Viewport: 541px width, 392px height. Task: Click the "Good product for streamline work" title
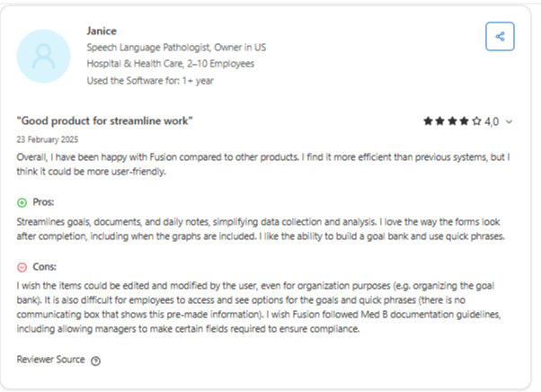(104, 120)
